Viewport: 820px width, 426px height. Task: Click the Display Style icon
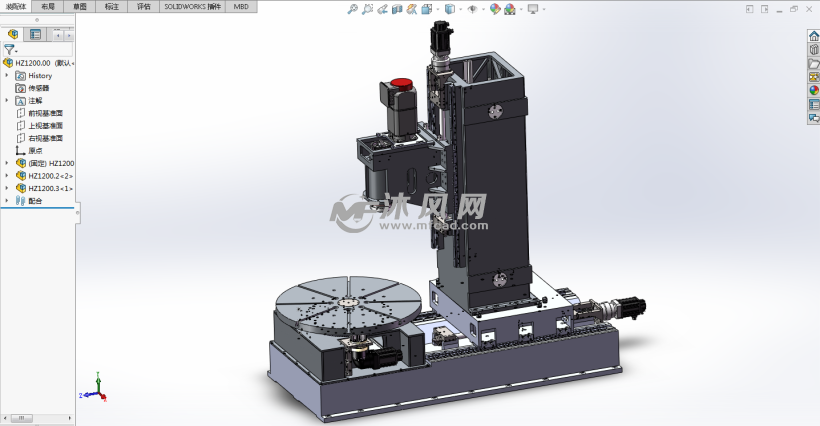pos(449,9)
